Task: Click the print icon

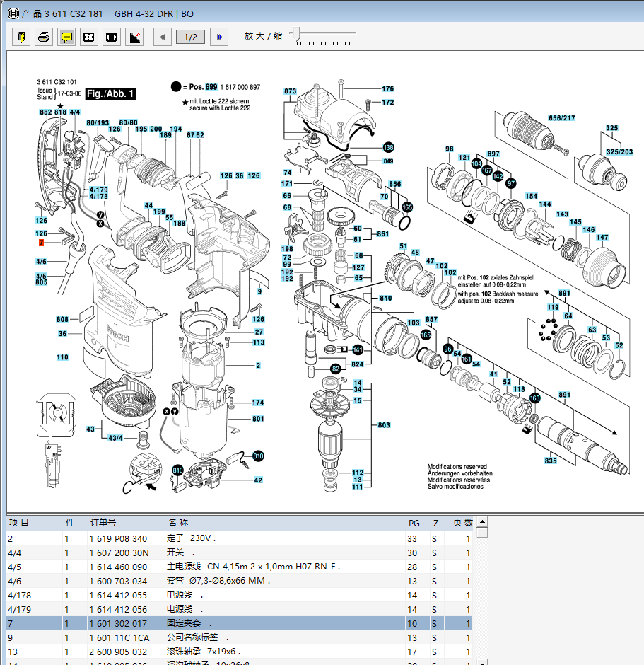Action: coord(44,37)
